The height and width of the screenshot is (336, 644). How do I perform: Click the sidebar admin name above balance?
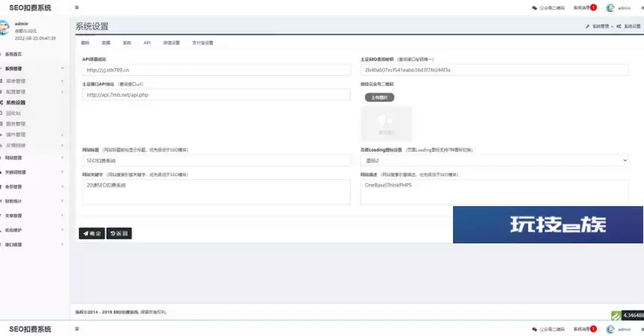click(22, 24)
